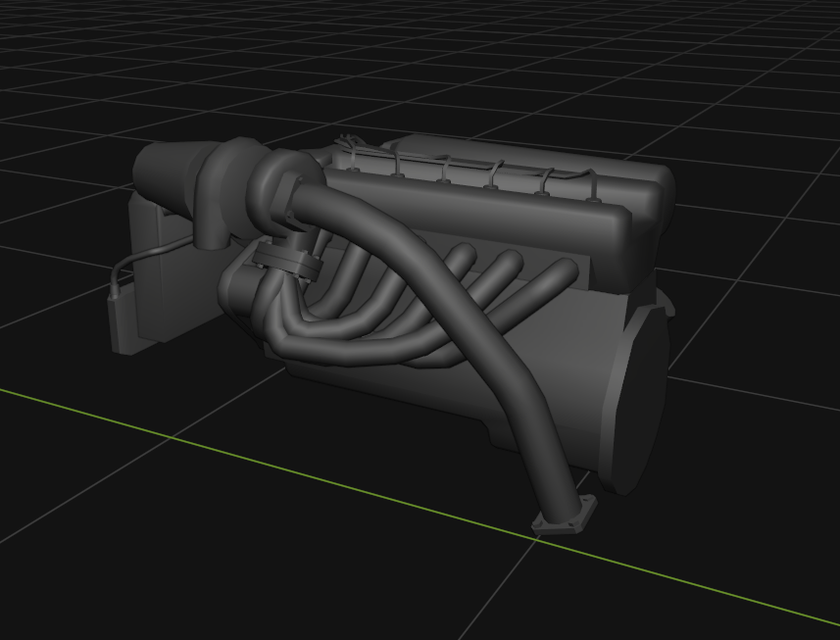Select the square flange at downpipe end
Viewport: 840px width, 640px height.
566,516
